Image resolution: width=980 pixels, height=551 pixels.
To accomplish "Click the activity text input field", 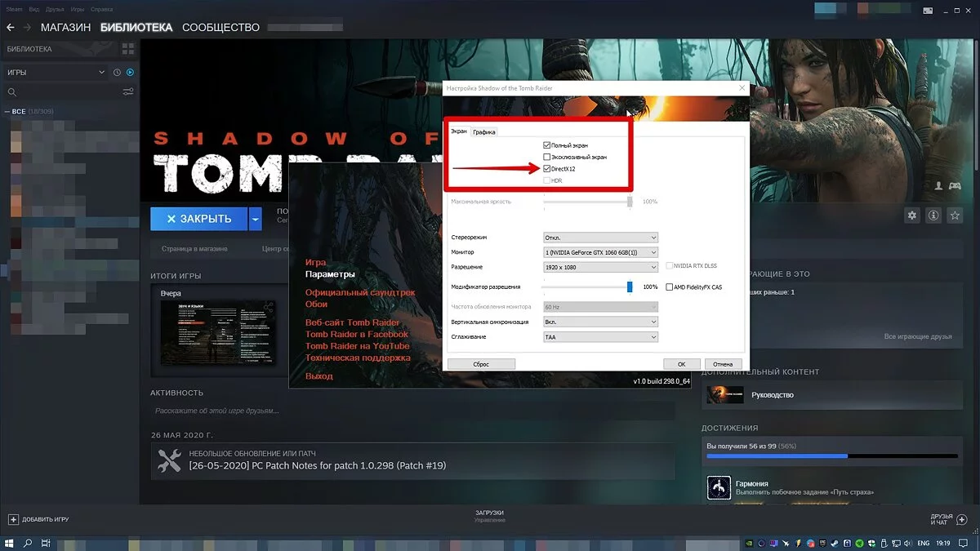I will [x=412, y=411].
